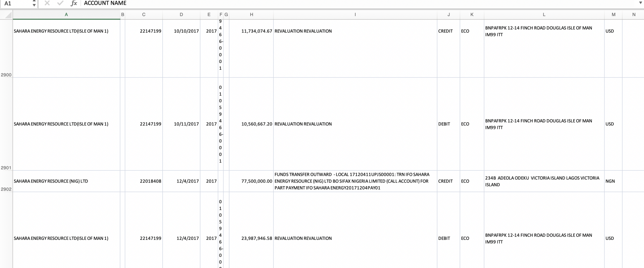Select column E header

click(209, 15)
